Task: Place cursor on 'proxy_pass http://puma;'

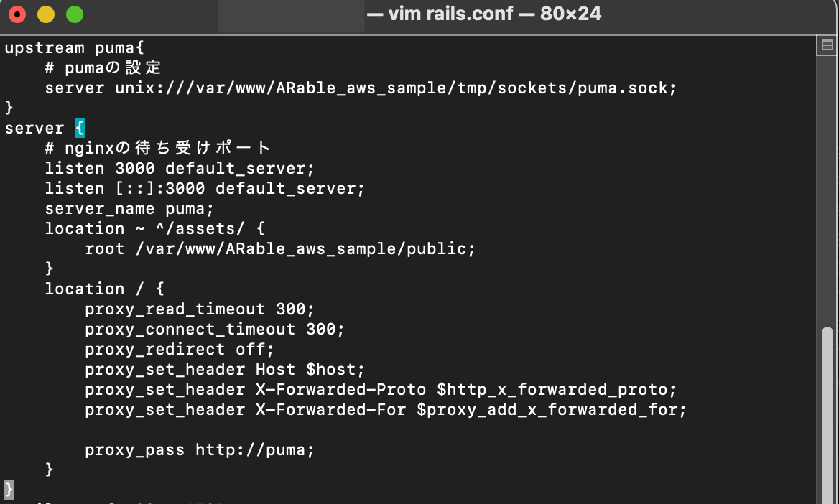Action: point(200,450)
